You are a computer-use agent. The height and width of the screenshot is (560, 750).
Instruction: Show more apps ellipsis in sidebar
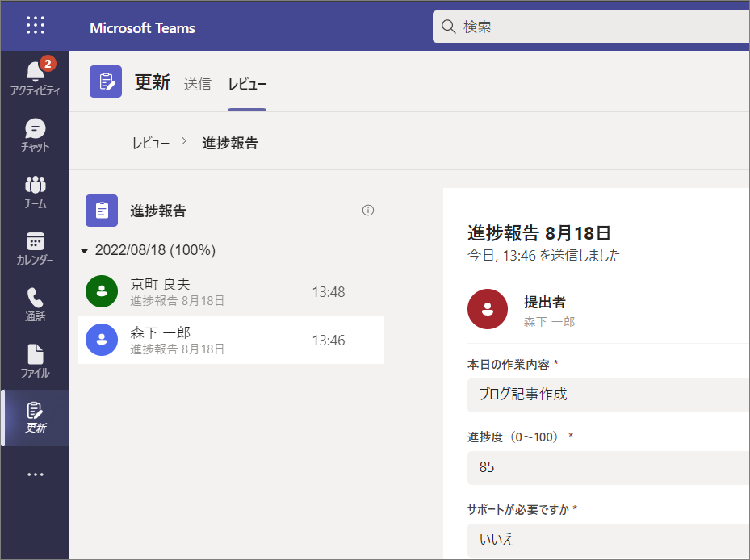click(x=36, y=474)
